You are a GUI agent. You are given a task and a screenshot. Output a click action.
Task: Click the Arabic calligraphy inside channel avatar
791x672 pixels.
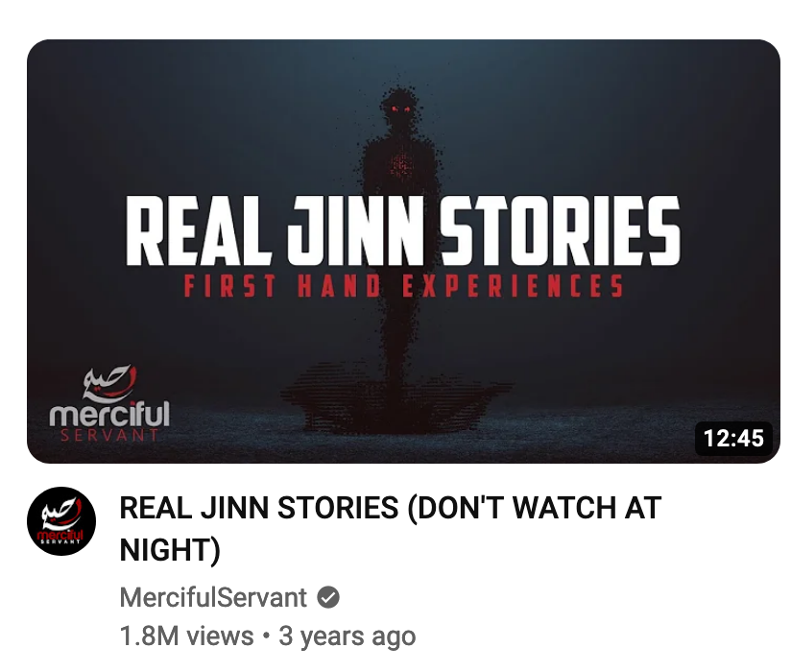(62, 512)
